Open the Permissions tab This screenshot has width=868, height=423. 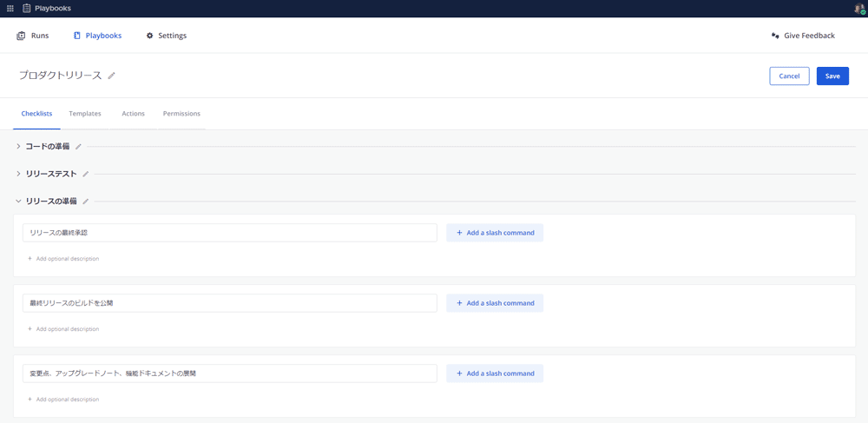[x=181, y=114]
